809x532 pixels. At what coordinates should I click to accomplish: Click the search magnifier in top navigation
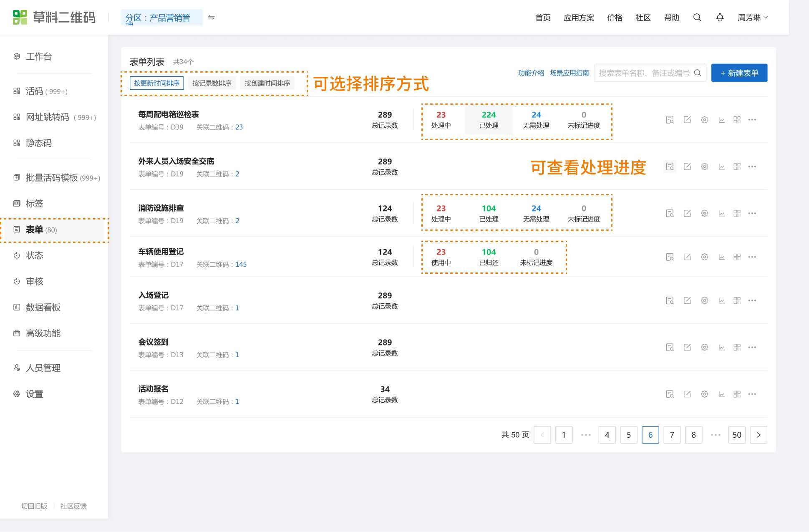[x=697, y=18]
